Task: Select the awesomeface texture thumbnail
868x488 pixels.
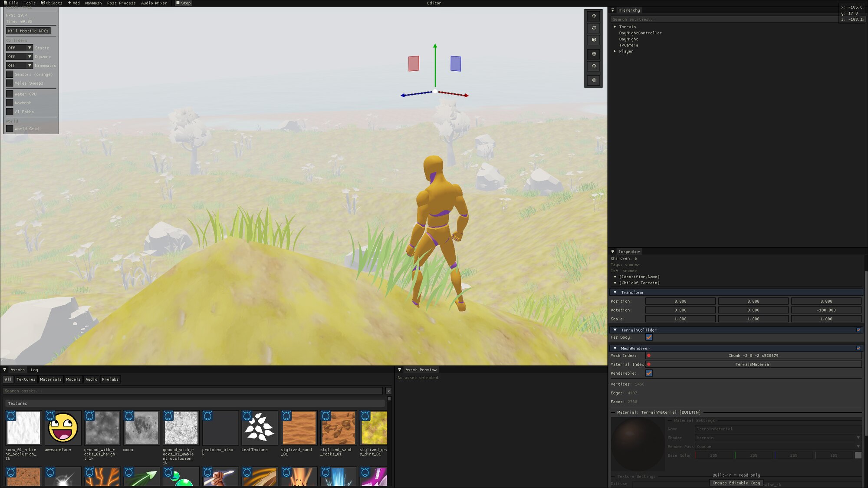Action: [63, 428]
